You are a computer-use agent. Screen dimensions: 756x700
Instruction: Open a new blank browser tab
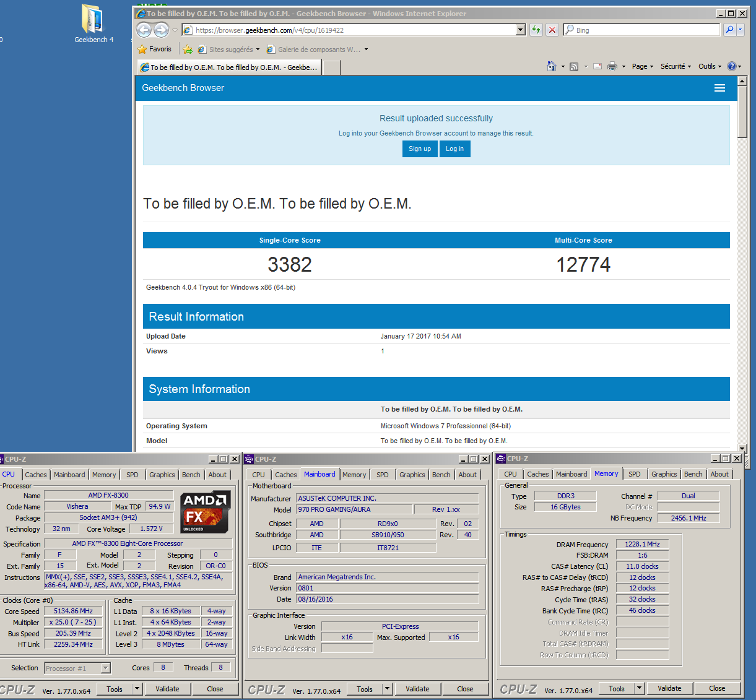[332, 67]
